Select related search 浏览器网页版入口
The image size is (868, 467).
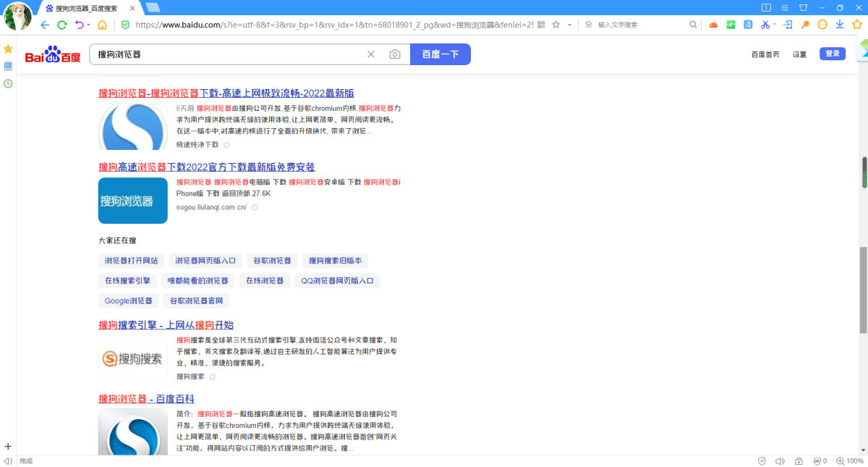tap(205, 261)
